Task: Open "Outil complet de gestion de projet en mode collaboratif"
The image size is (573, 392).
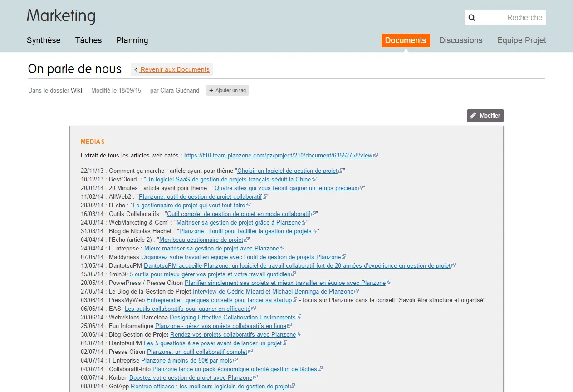Action: tap(239, 214)
